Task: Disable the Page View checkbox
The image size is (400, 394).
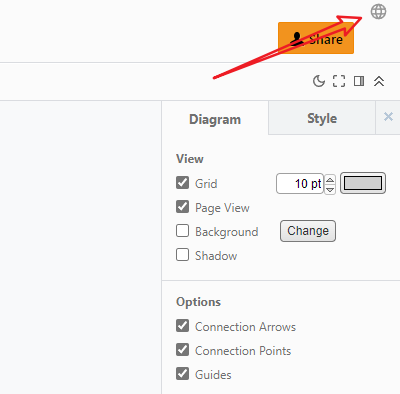Action: coord(182,207)
